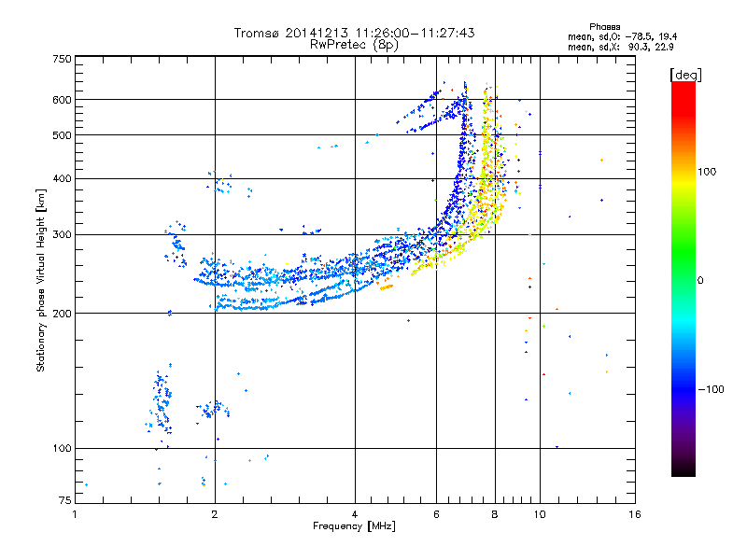The width and height of the screenshot is (747, 560).
Task: Click the x-axis tick label '16'
Action: click(635, 514)
